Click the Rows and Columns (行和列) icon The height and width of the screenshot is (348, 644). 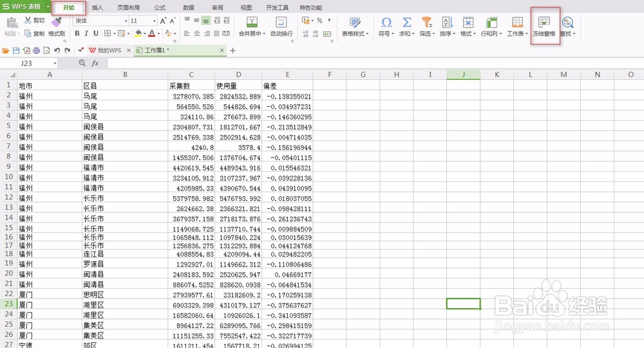tap(491, 22)
